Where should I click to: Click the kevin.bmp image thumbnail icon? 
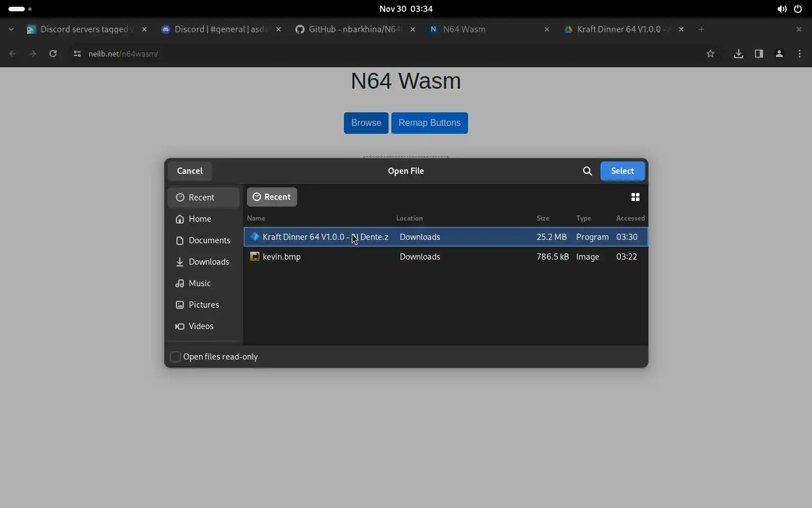[x=255, y=257]
